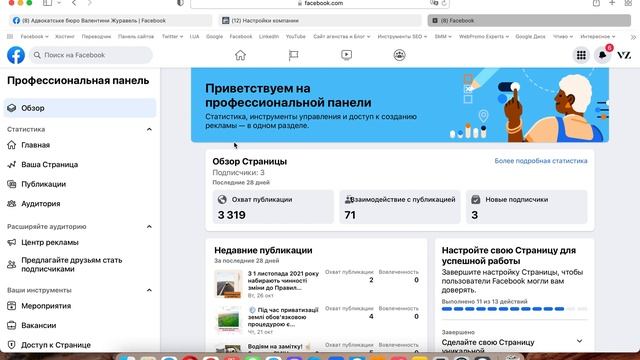This screenshot has height=360, width=640.
Task: Open the I.UA bookmark
Action: 194,36
